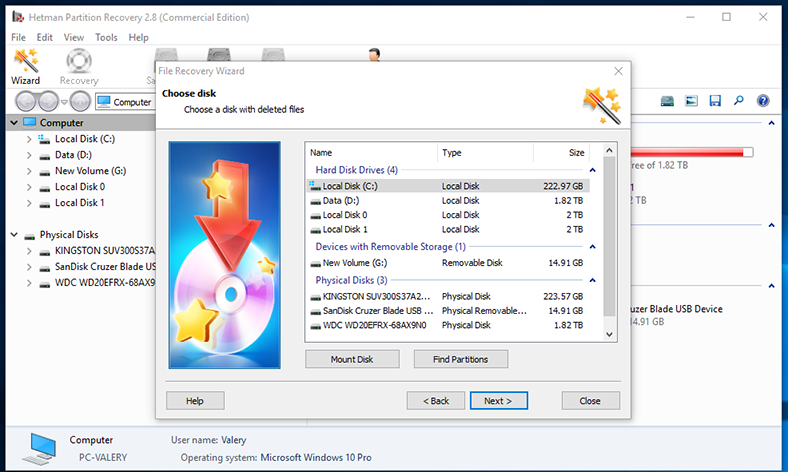Collapse the Physical Disks tree node

point(14,235)
